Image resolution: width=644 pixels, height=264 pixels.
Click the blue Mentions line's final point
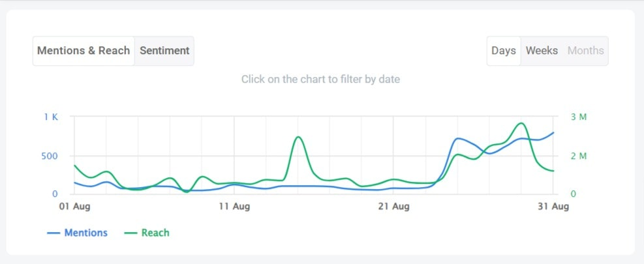553,132
